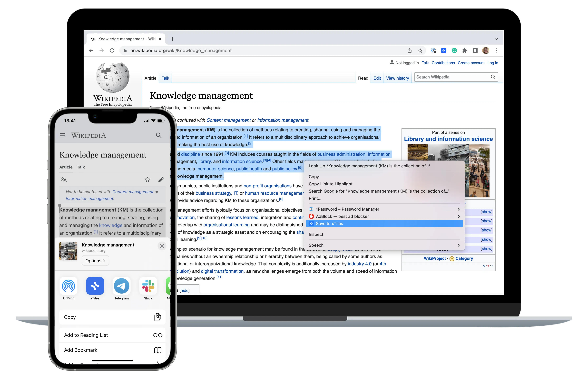588x371 pixels.
Task: Hide the visible section with the hide toggle
Action: (x=185, y=290)
